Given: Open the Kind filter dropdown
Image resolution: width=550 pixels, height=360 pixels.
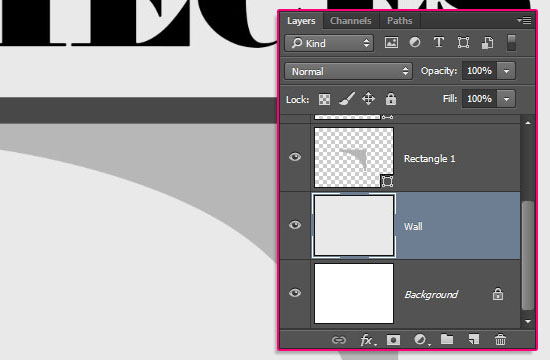Looking at the screenshot, I should click(329, 43).
